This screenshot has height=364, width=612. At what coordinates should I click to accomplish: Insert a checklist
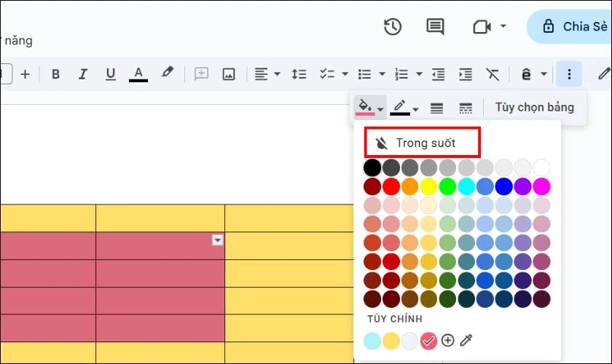(x=327, y=74)
